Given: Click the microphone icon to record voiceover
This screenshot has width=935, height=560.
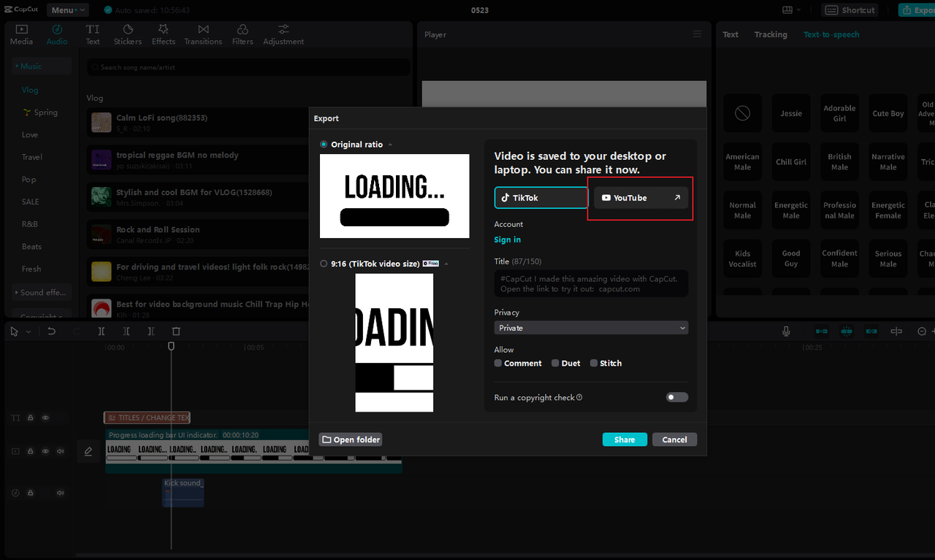Looking at the screenshot, I should click(785, 331).
